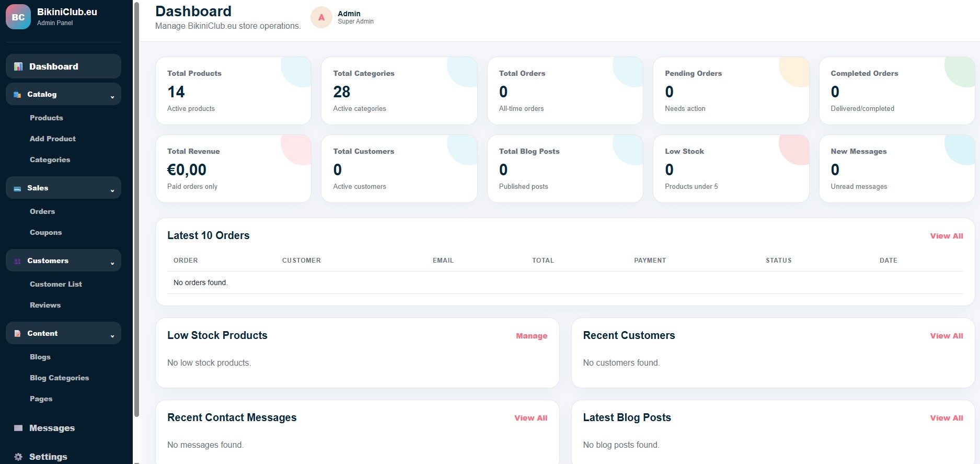The image size is (980, 464).
Task: Click the Total Blog Posts card
Action: pos(565,168)
